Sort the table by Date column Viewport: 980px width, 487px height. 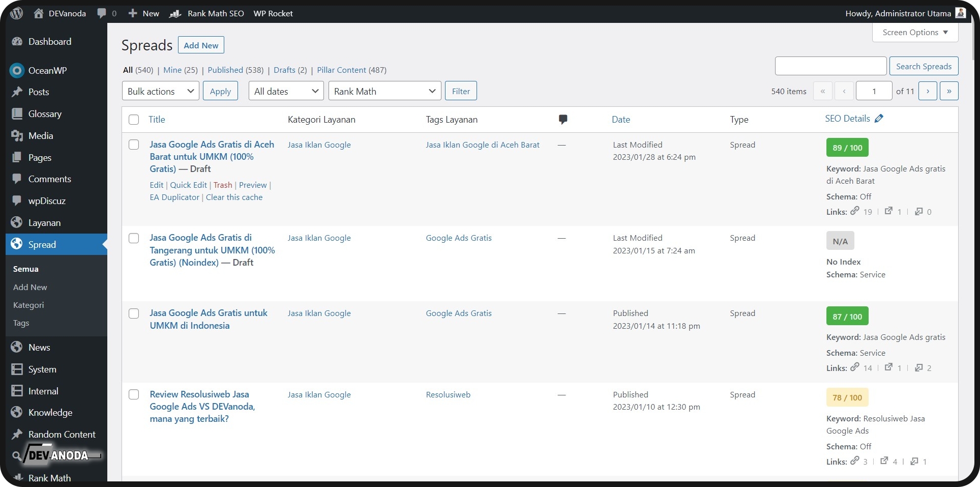click(x=621, y=120)
